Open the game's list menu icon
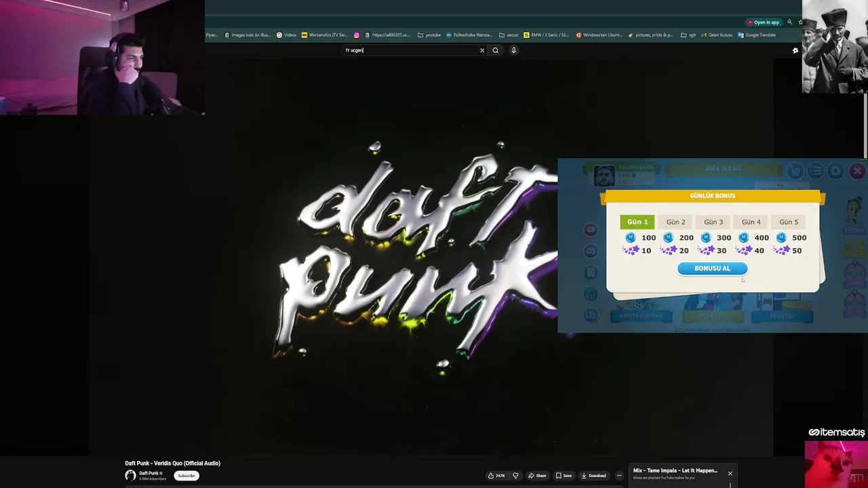The image size is (868, 488). [816, 171]
